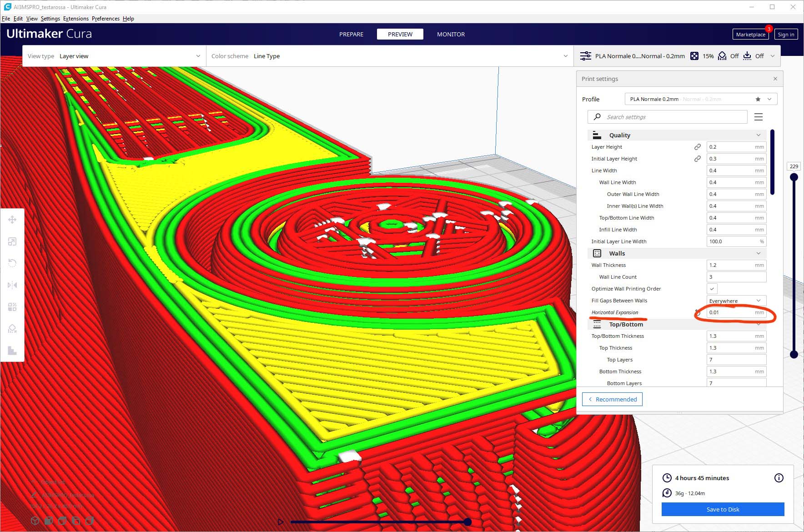
Task: Collapse the Walls section
Action: coord(759,253)
